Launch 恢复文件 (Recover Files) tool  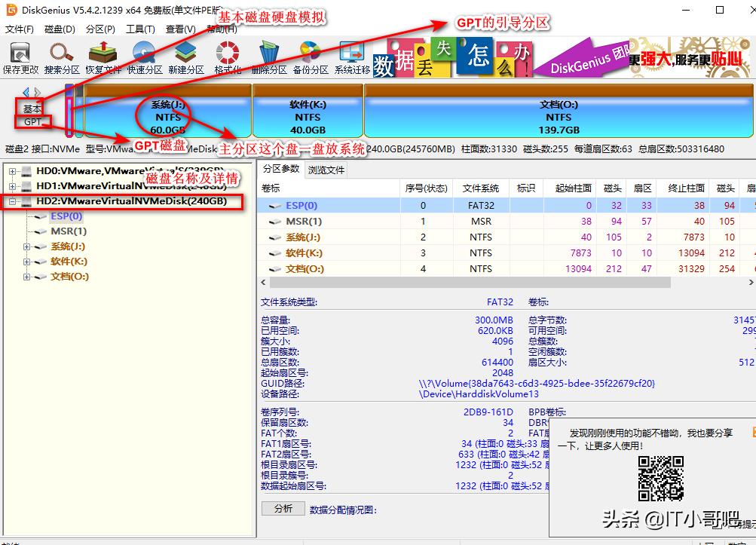coord(102,57)
